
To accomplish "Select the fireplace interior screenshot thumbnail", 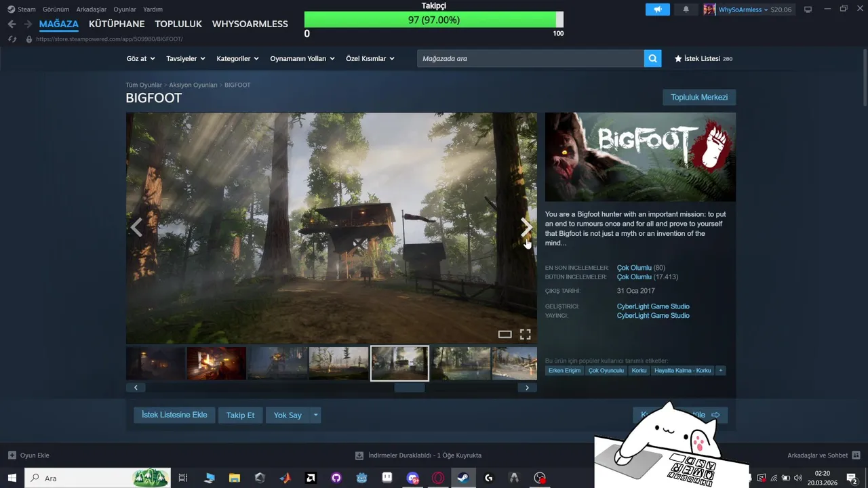I will tap(216, 363).
